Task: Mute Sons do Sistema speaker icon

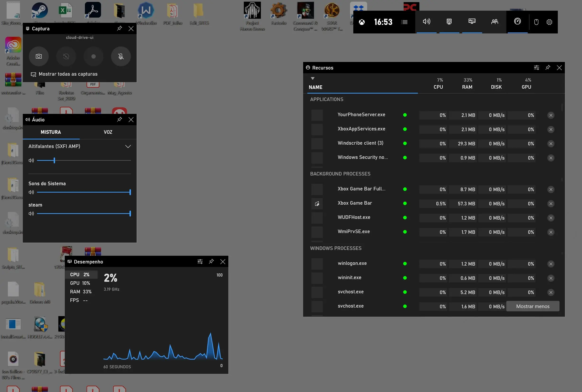Action: 31,192
